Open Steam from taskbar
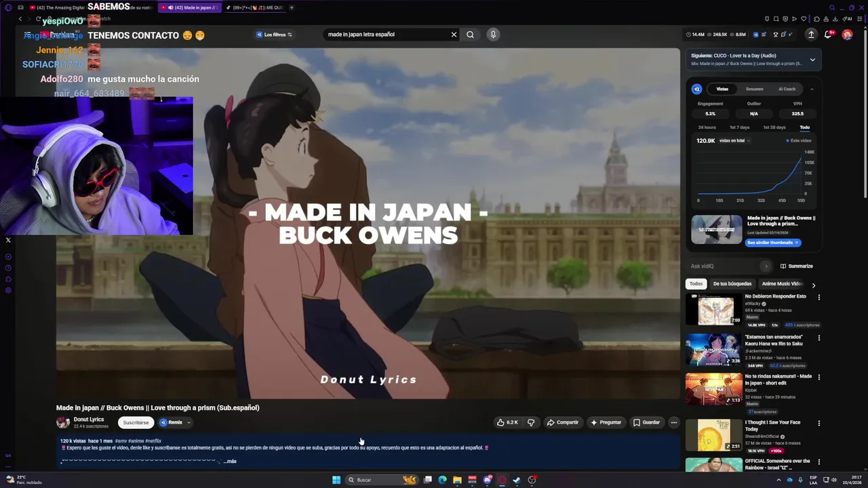This screenshot has height=488, width=868. coord(517,480)
